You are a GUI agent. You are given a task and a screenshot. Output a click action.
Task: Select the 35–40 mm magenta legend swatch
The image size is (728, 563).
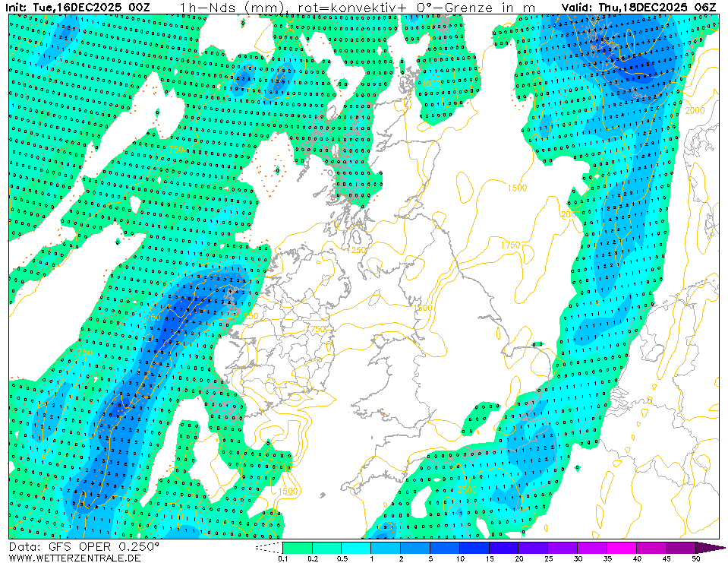tap(622, 547)
